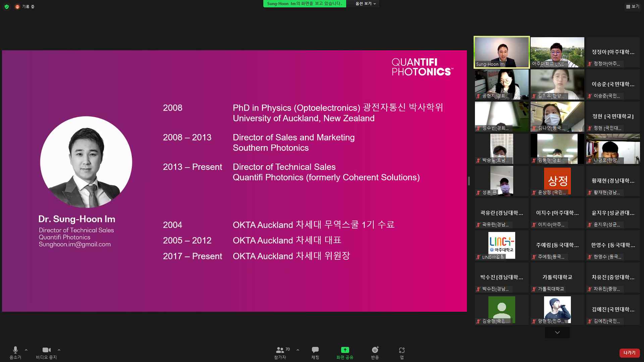644x362 pixels.
Task: Click muted mic icon on 박수진 tile
Action: click(x=478, y=289)
